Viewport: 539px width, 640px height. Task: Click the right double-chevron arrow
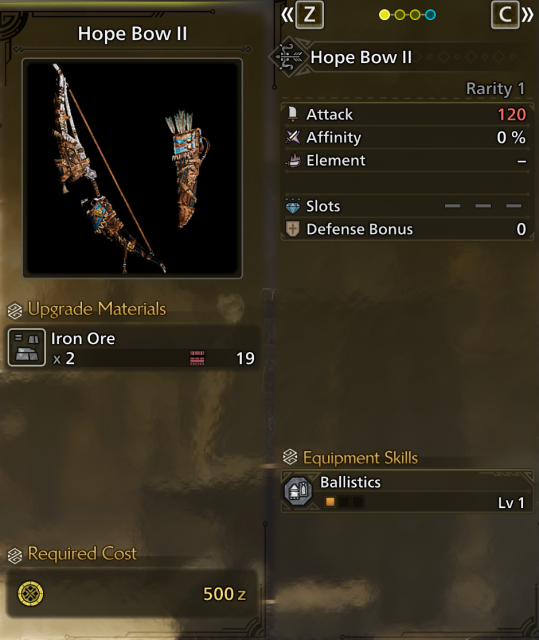tap(527, 15)
